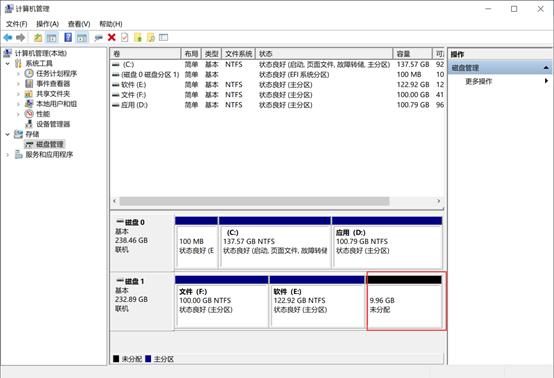Click the properties checkmark page toolbar icon
The image size is (554, 378).
click(x=124, y=37)
